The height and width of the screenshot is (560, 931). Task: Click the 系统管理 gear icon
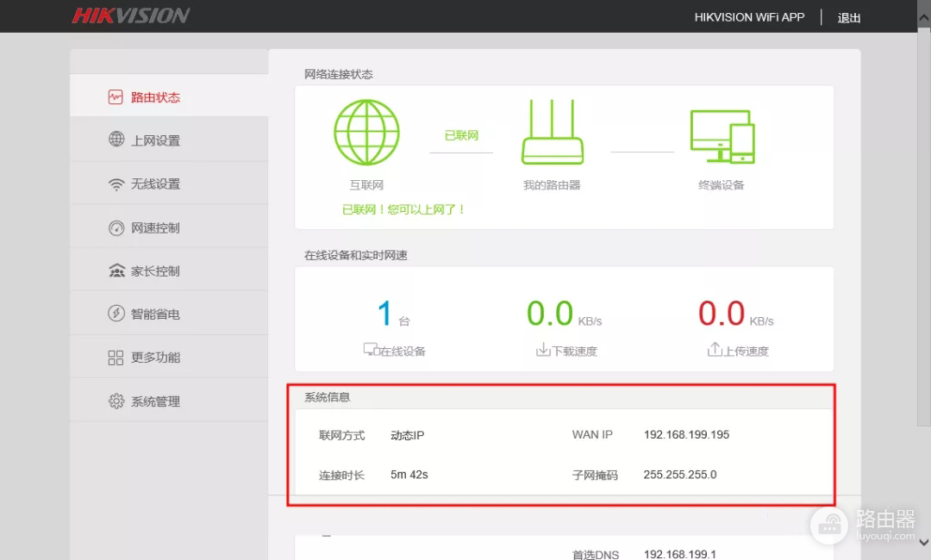[x=116, y=400]
